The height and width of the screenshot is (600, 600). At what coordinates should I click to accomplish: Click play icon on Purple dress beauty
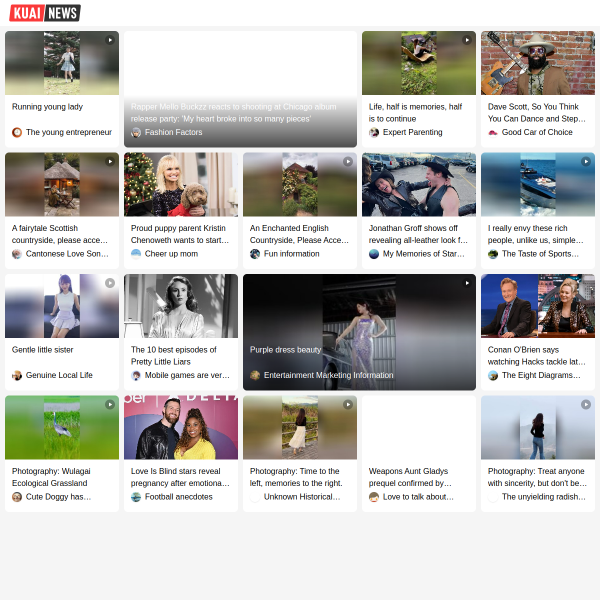tap(467, 283)
